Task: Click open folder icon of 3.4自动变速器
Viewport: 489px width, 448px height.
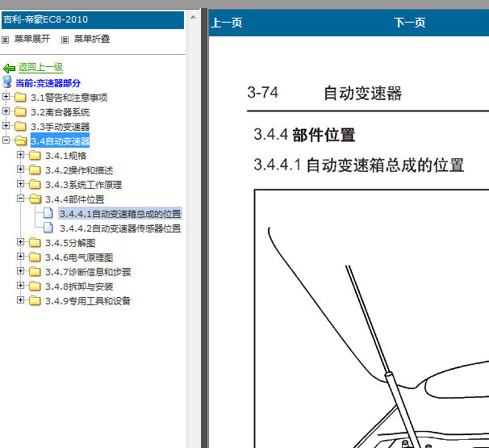Action: (21, 140)
